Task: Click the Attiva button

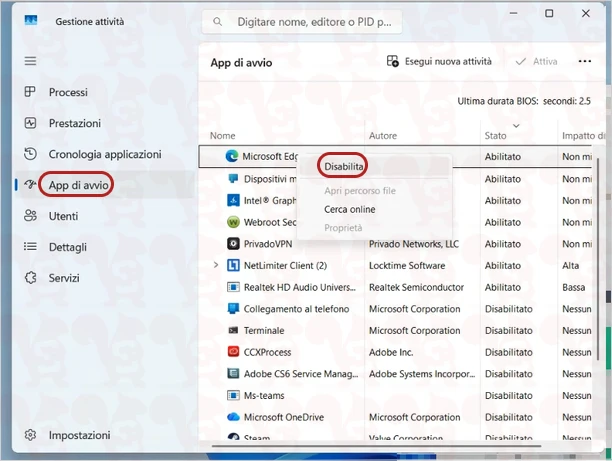Action: click(536, 61)
